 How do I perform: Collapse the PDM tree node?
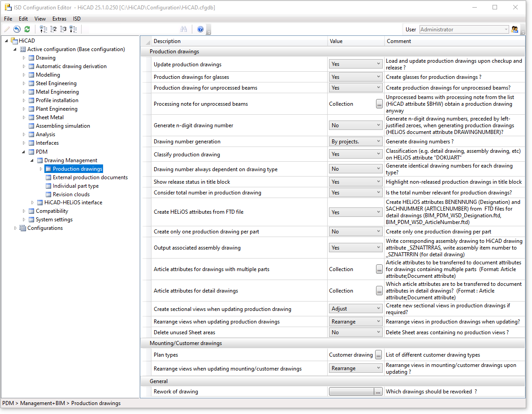pos(24,152)
